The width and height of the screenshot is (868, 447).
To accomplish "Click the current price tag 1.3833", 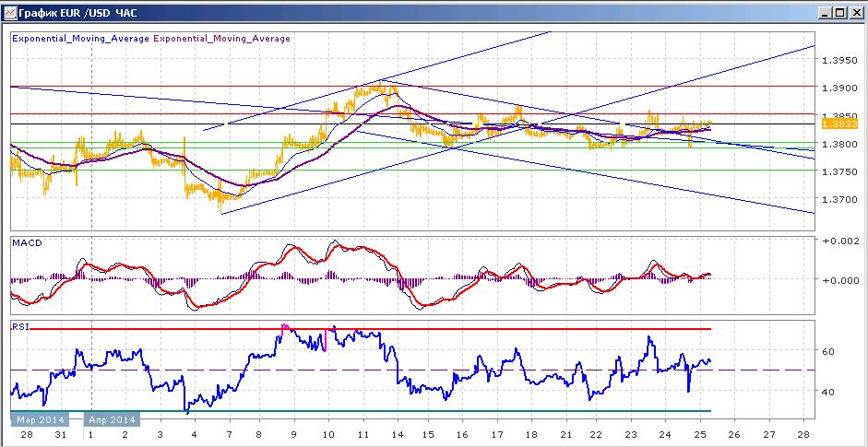I will pos(839,124).
